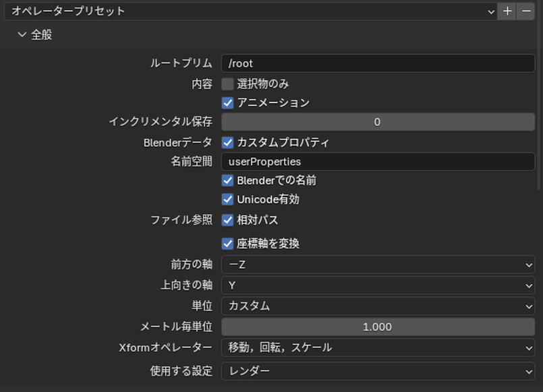Toggle the Blenderでの名前 checkbox

pos(227,180)
